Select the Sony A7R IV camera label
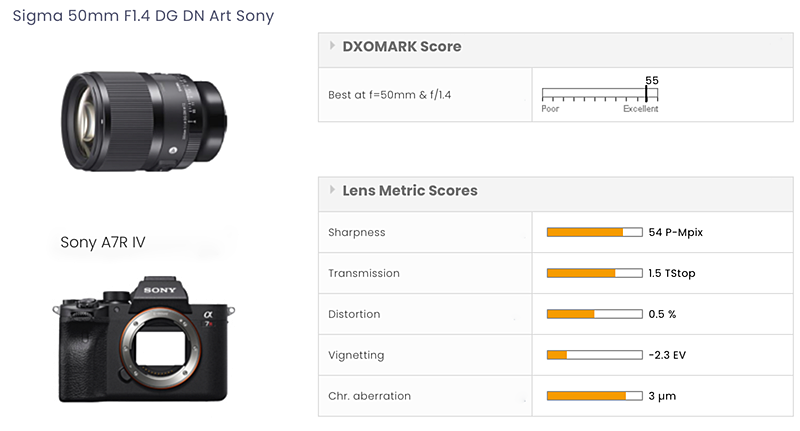The image size is (800, 431). point(102,242)
